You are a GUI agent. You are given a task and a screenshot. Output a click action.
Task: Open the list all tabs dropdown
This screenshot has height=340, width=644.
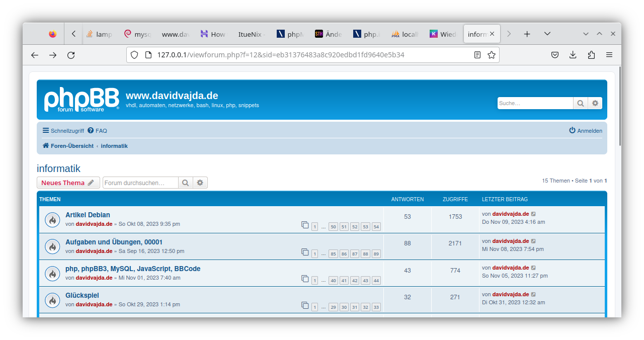pyautogui.click(x=547, y=34)
